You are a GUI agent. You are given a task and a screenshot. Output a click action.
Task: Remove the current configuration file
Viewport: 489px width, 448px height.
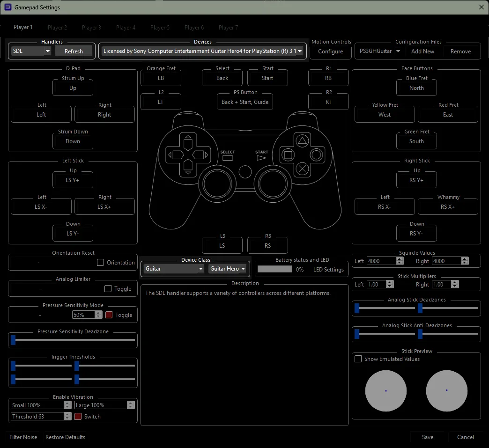460,51
